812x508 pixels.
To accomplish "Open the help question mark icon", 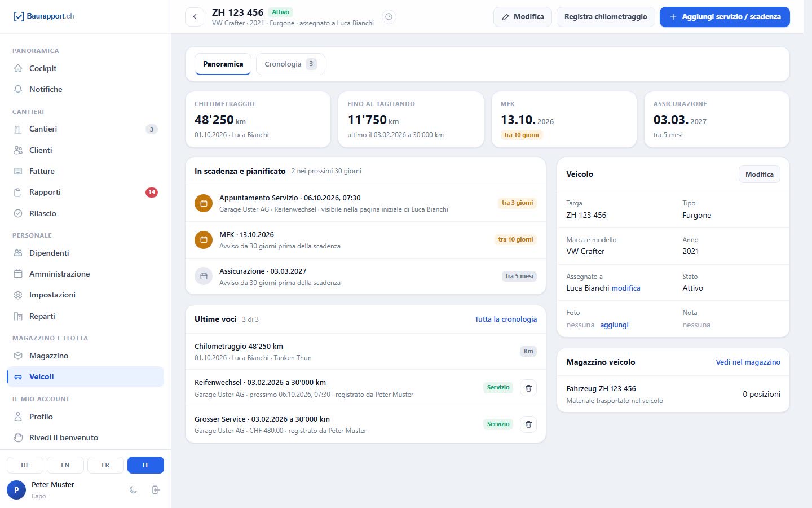I will pos(389,17).
